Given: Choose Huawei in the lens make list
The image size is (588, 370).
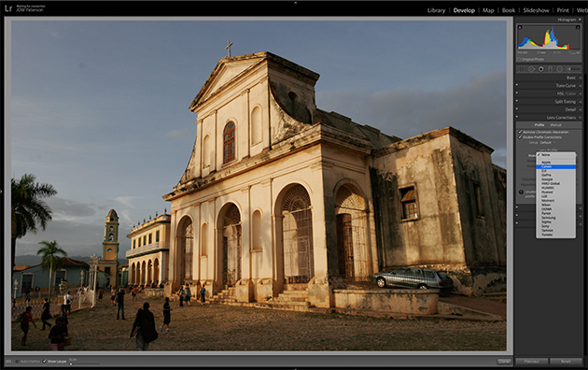Looking at the screenshot, I should coord(555,192).
